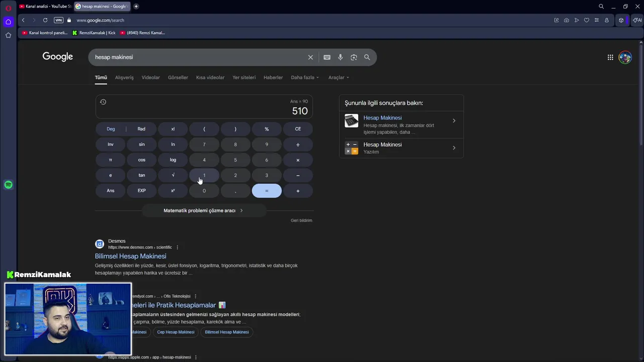
Task: Switch calculator to Deg mode
Action: pos(111,129)
